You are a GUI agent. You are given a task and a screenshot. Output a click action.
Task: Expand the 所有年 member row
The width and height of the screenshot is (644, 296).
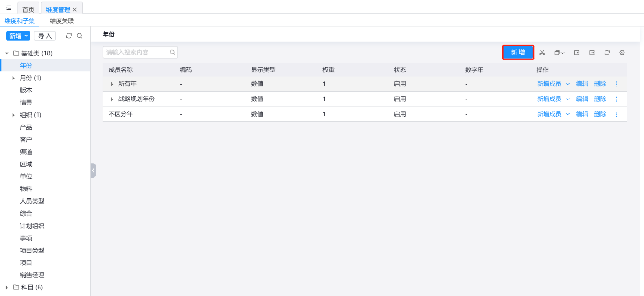(x=112, y=84)
